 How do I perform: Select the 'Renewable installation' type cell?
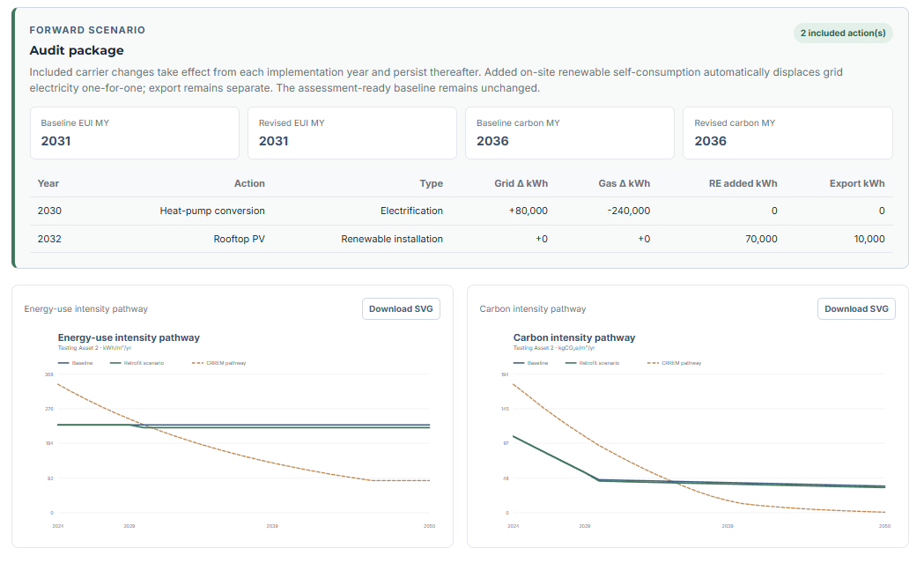coord(392,239)
